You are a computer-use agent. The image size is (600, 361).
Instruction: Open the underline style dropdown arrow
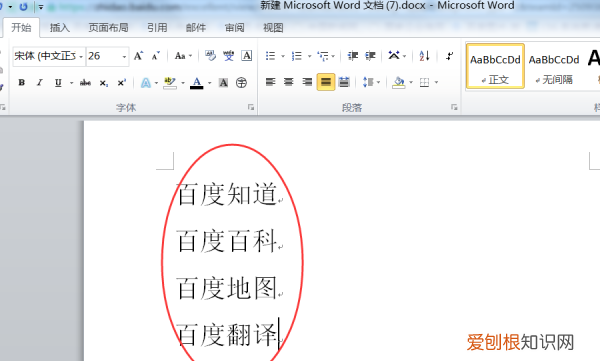click(71, 83)
